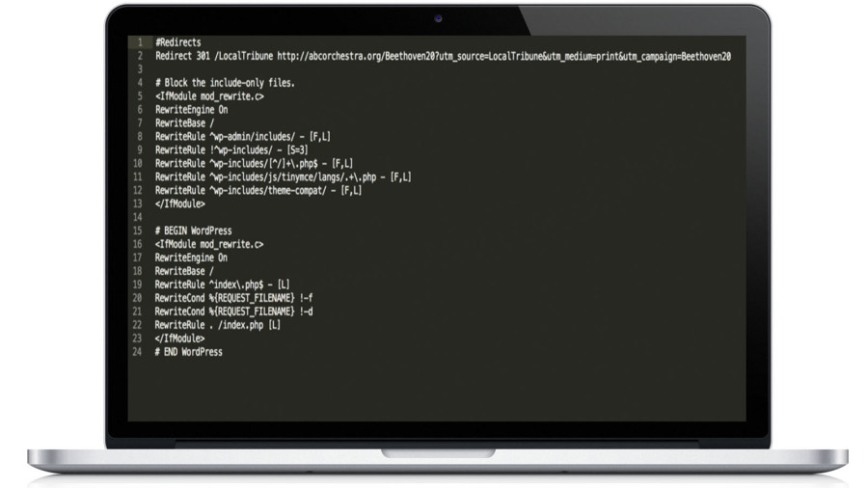This screenshot has width=868, height=488.
Task: Click 'RewriteBase /' on line 18
Action: [184, 271]
